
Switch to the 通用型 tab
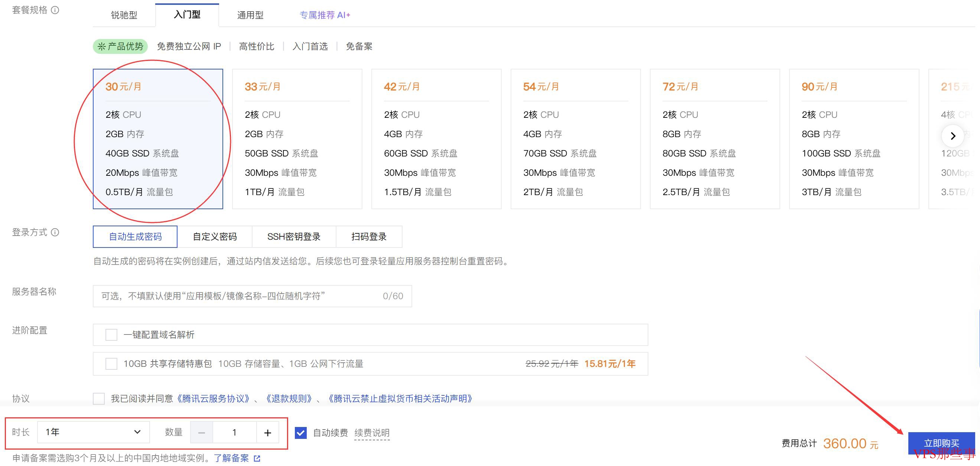[x=250, y=15]
